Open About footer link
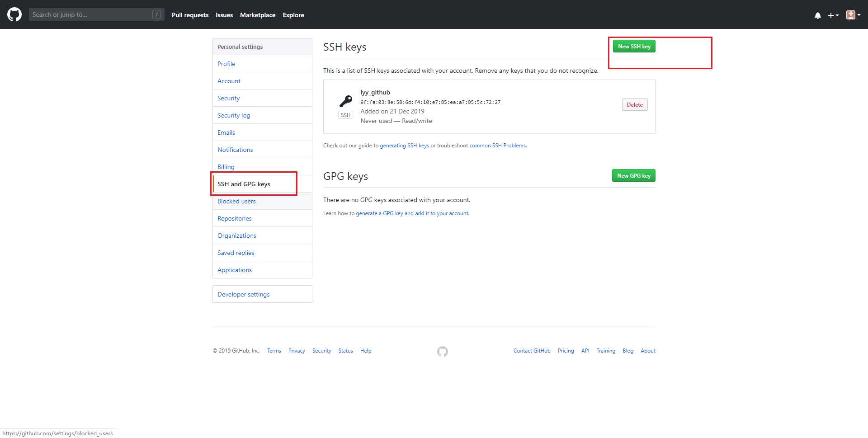The width and height of the screenshot is (868, 438). click(648, 351)
